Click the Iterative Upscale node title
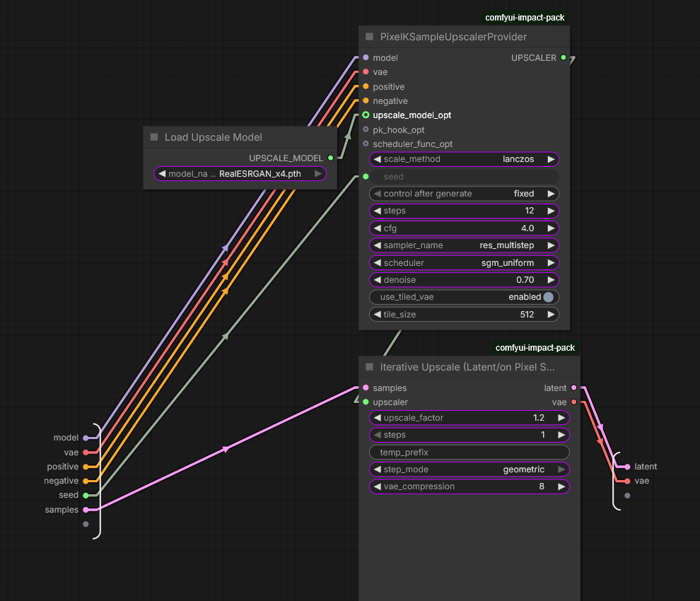 [467, 367]
